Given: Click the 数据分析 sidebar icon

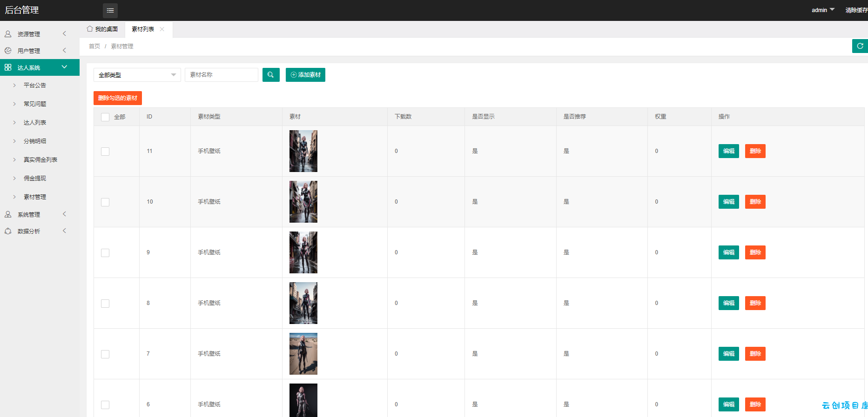Looking at the screenshot, I should click(8, 231).
